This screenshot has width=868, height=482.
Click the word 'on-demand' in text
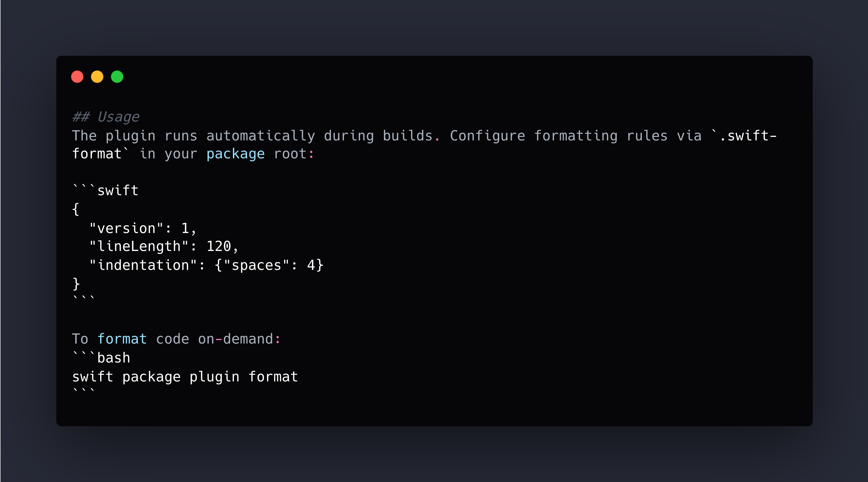(235, 339)
